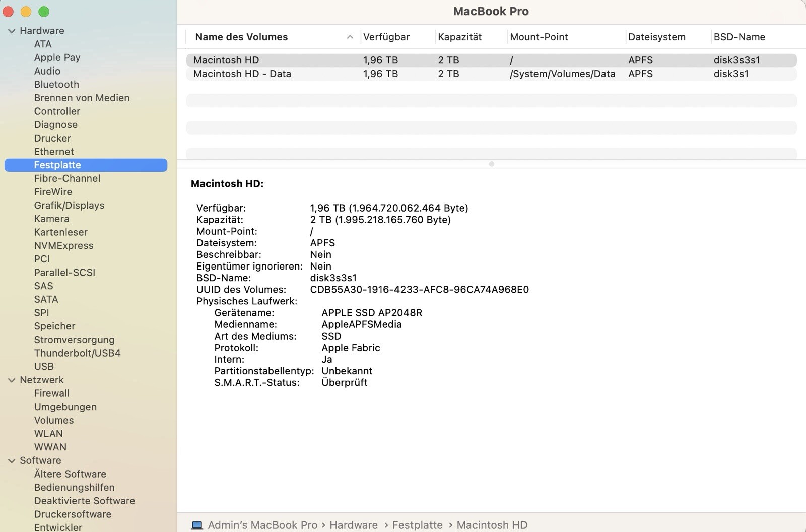Viewport: 806px width, 532px height.
Task: Select Firewall under Netzwerk
Action: tap(51, 393)
